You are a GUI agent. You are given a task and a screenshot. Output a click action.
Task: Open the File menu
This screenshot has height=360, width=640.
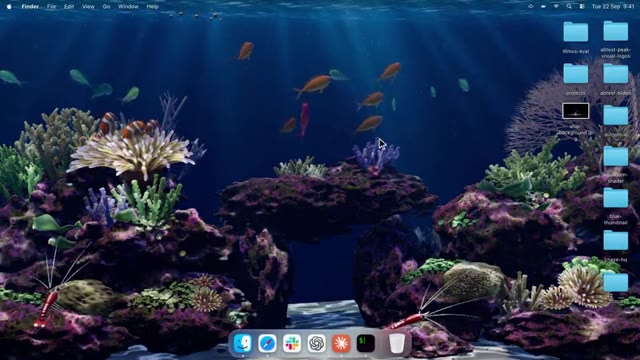tap(51, 7)
